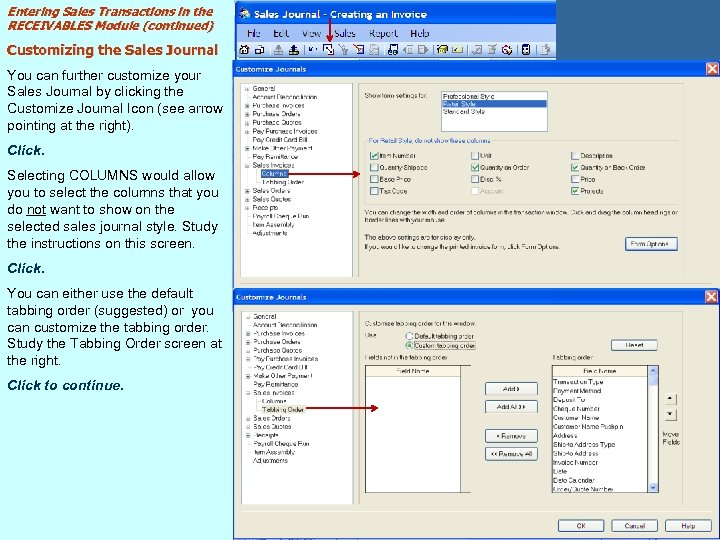Click the Look Up Invoice binoculars icon
This screenshot has height=540, width=720.
point(393,50)
